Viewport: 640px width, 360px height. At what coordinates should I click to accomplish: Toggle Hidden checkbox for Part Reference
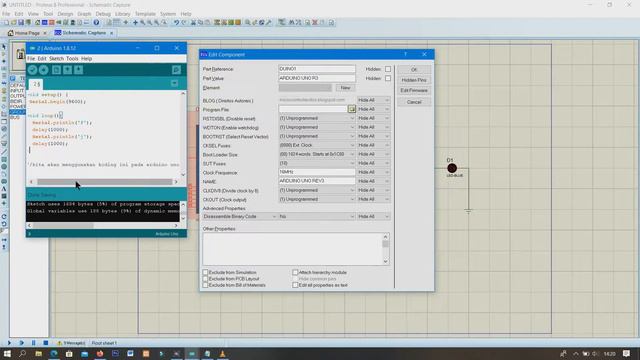(x=388, y=69)
